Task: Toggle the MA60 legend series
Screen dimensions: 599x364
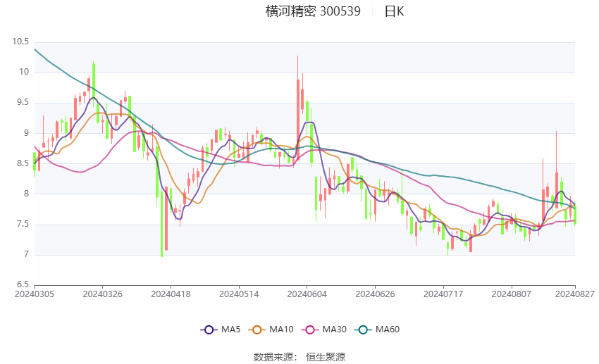Action: [377, 330]
